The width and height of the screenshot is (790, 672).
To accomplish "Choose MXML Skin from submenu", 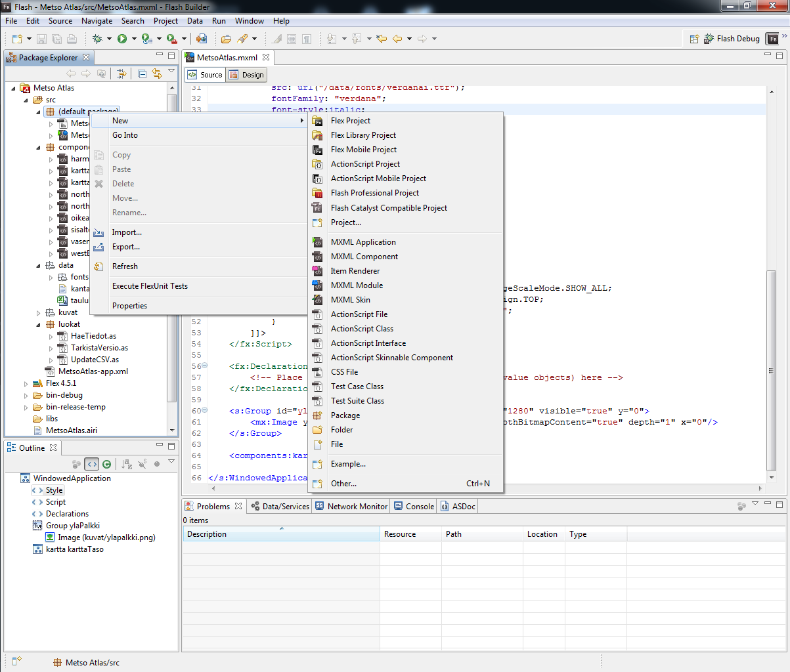I will click(405, 300).
